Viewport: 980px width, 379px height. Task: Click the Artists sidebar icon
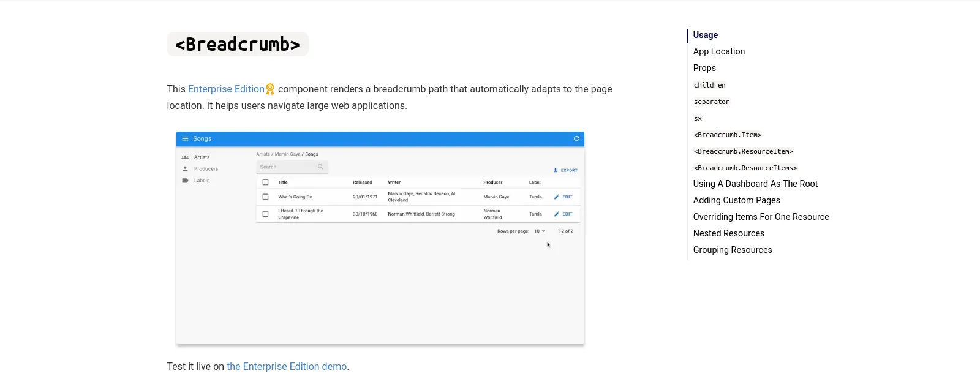[x=185, y=157]
